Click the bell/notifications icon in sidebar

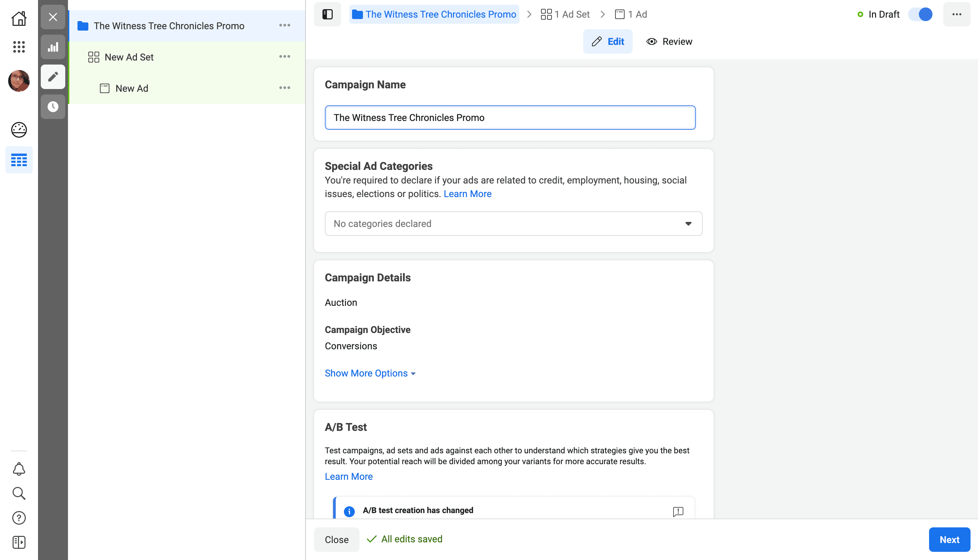point(19,469)
